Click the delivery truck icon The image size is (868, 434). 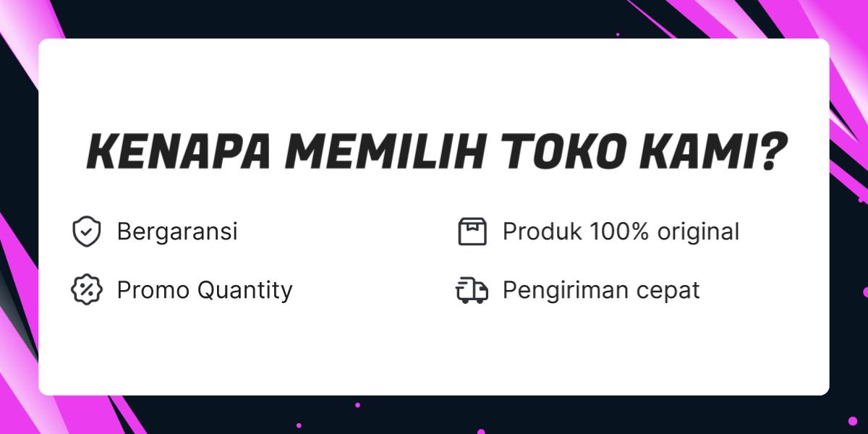coord(472,290)
